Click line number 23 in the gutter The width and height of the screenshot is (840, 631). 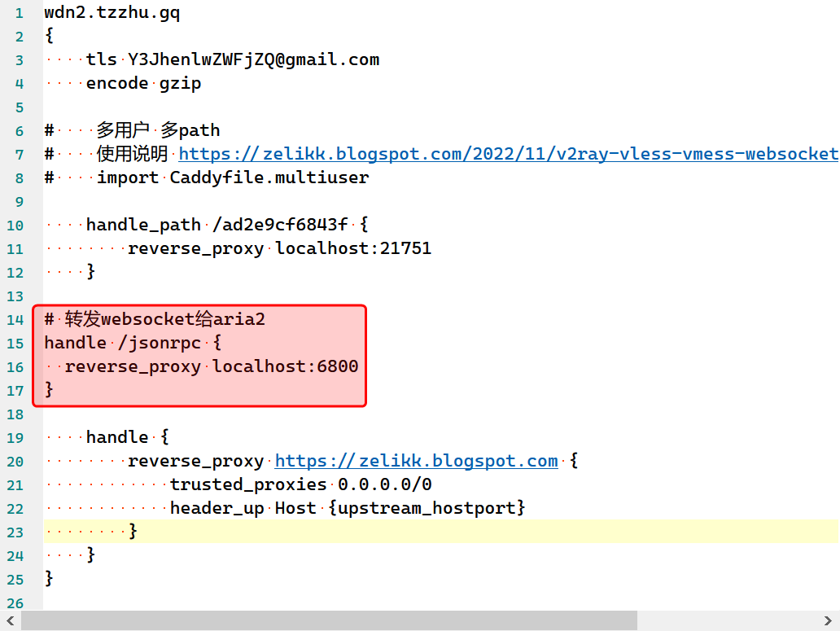pos(15,532)
